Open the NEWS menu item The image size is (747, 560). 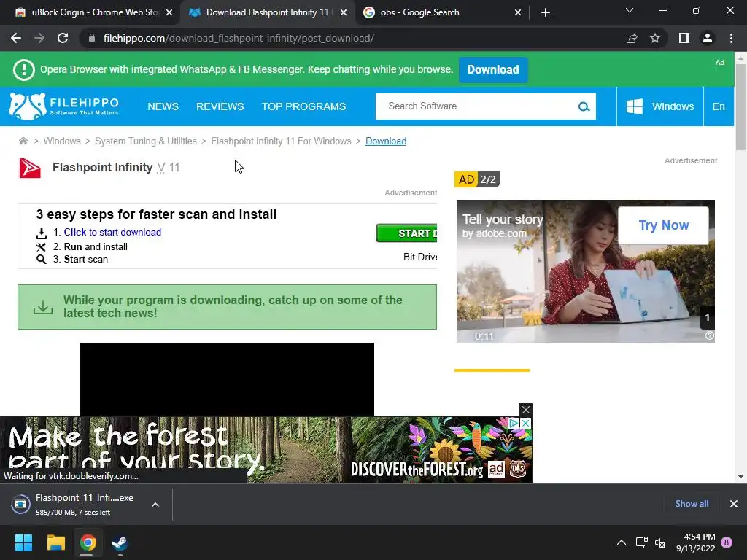tap(163, 106)
